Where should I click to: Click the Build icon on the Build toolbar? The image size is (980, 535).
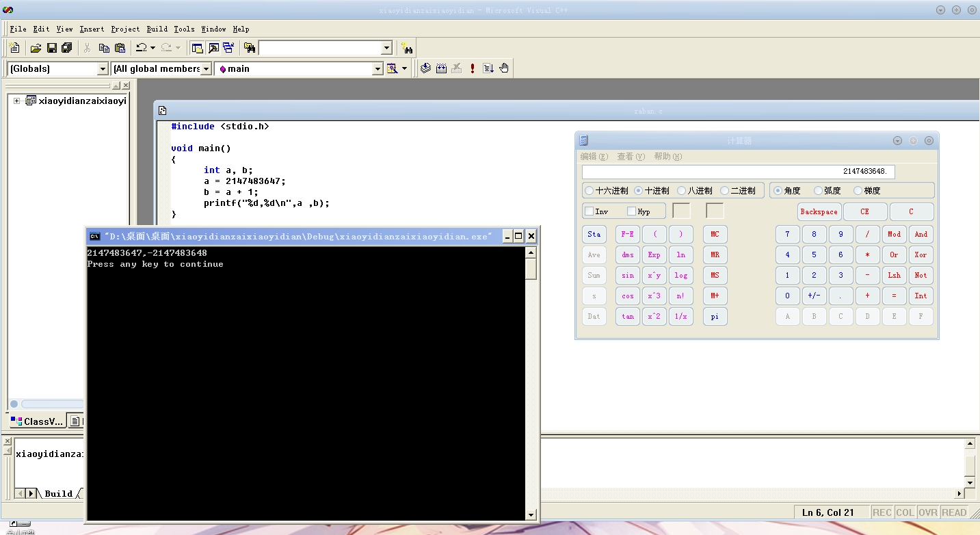[x=441, y=68]
